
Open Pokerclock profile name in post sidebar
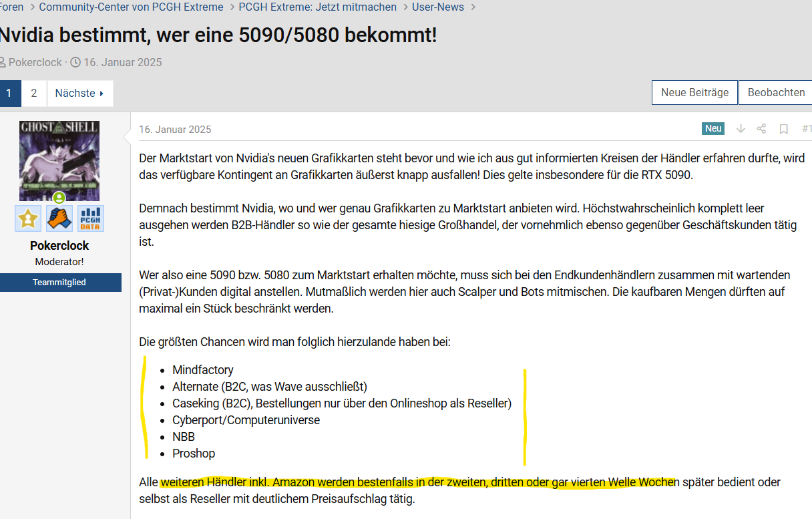click(59, 246)
